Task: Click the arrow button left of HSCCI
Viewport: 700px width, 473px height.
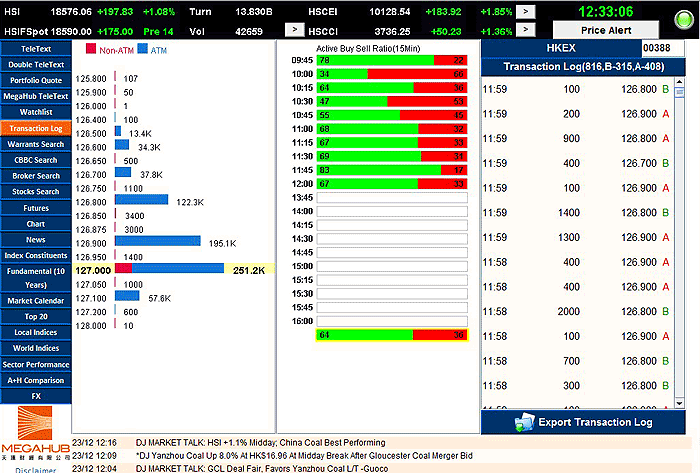Action: pos(295,31)
